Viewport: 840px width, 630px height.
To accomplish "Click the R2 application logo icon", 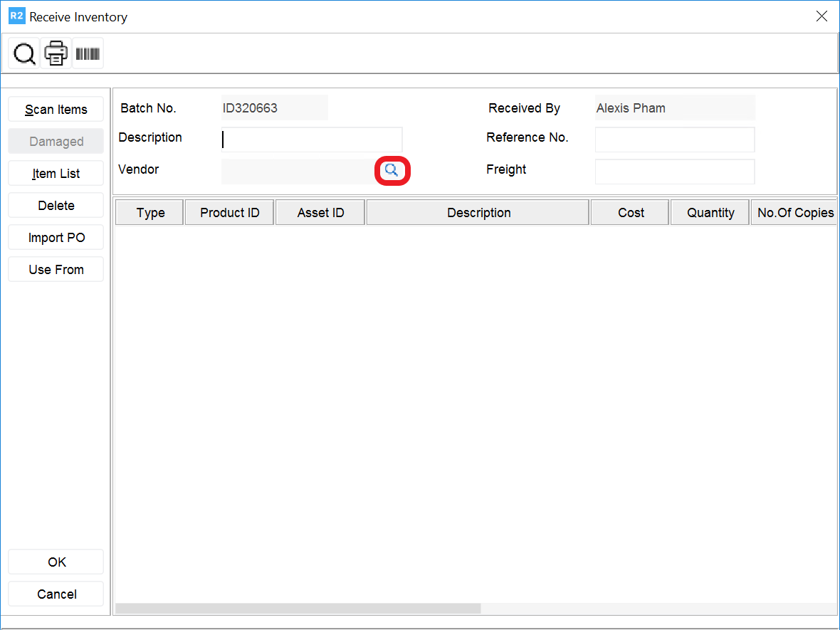I will tap(16, 16).
